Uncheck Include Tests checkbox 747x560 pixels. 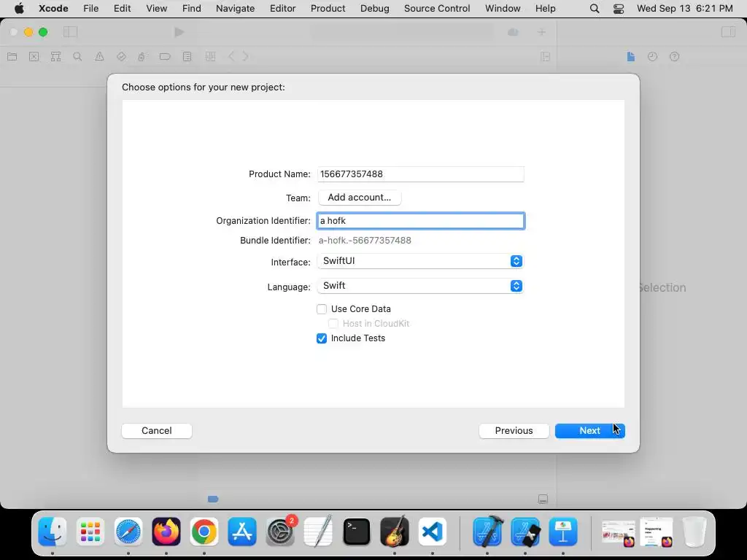point(322,338)
